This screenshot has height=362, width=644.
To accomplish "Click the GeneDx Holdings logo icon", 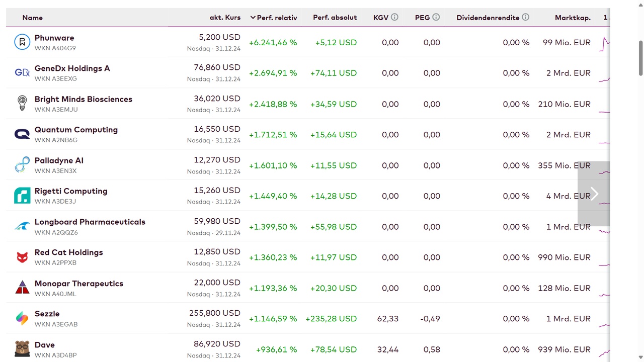I will pos(22,73).
